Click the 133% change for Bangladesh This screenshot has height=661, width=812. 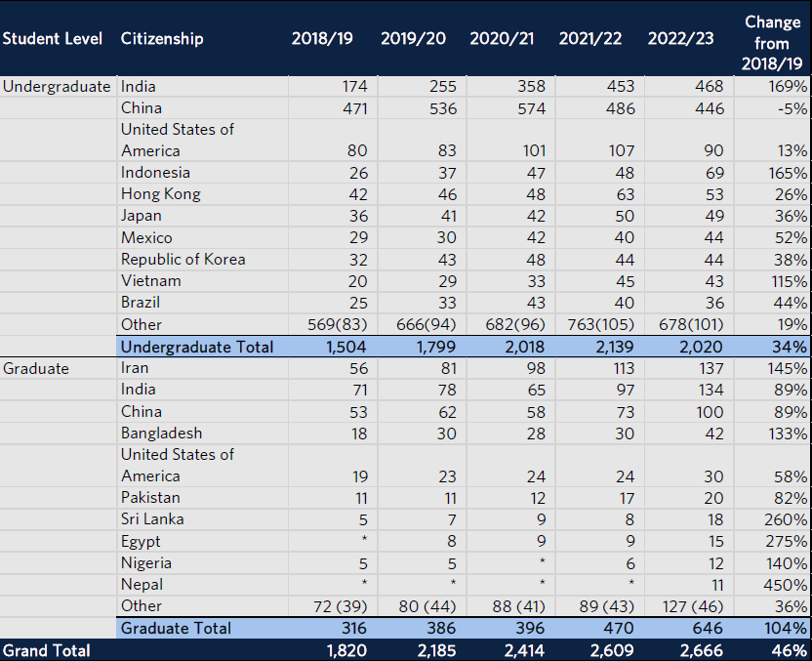tap(788, 434)
